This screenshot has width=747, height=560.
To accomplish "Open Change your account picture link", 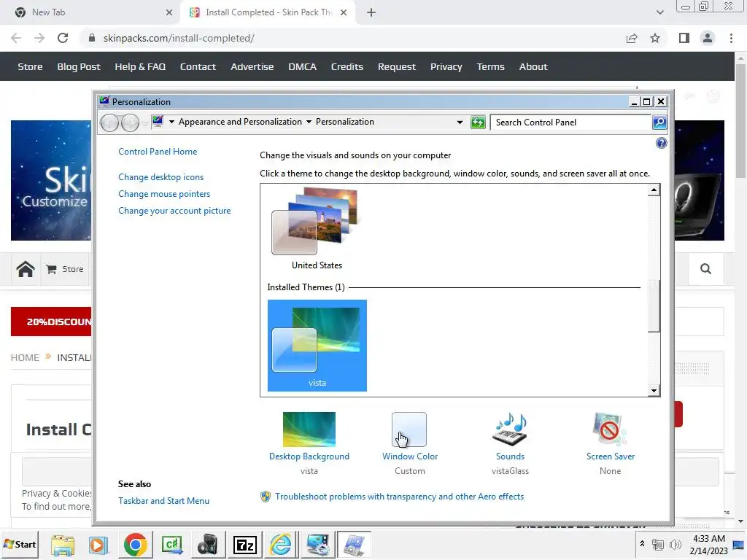I will 174,211.
